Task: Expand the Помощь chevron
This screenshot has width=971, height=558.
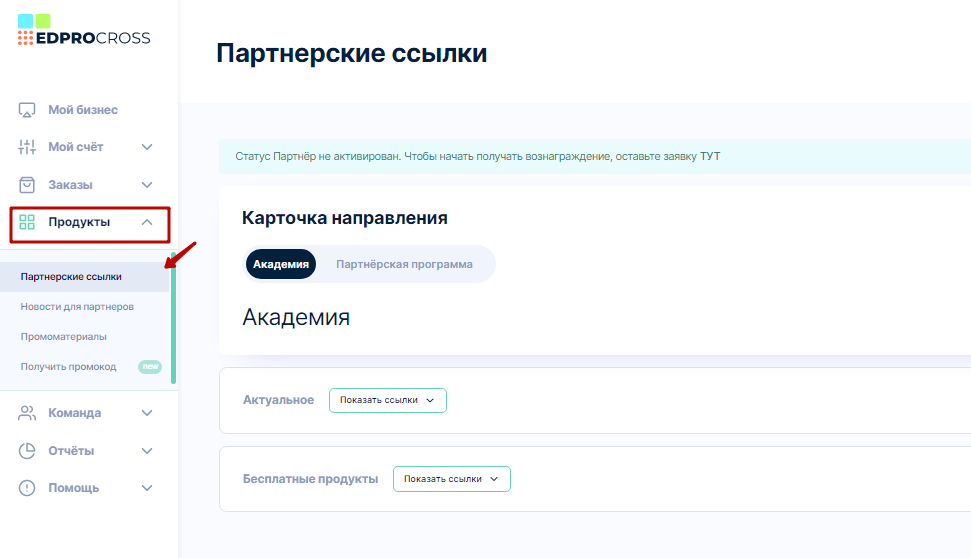Action: [147, 488]
